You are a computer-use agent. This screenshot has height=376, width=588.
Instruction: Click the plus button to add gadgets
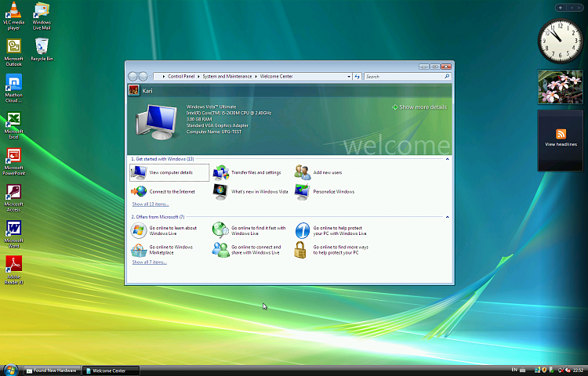(561, 8)
